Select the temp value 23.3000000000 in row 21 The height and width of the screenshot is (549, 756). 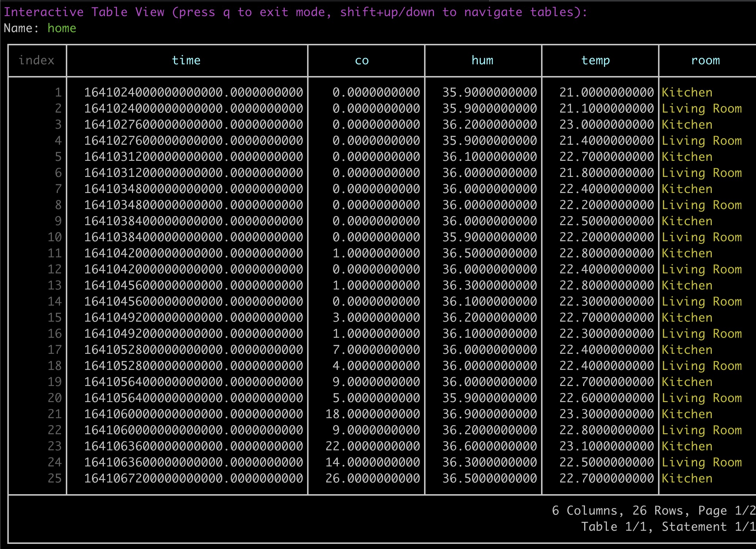tap(607, 414)
